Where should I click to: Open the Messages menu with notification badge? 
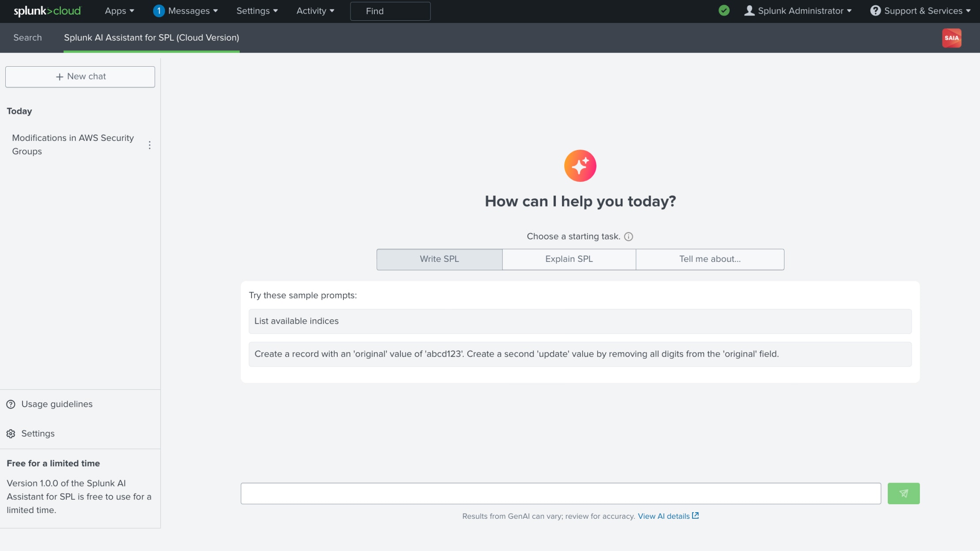click(185, 11)
